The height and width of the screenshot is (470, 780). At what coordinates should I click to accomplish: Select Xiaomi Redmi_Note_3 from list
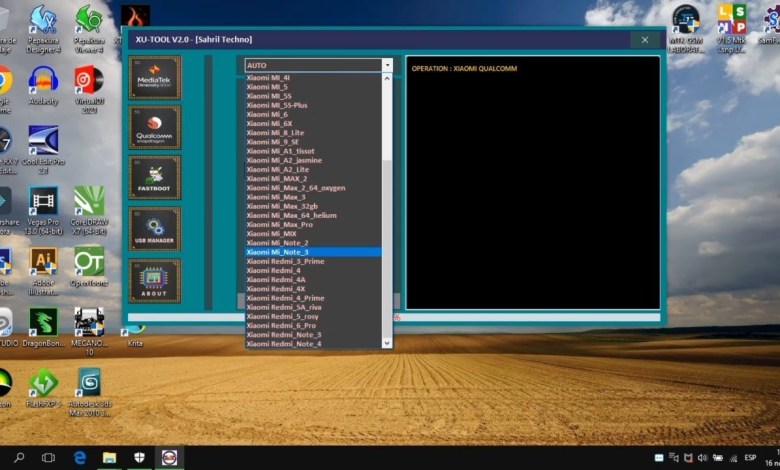point(313,335)
